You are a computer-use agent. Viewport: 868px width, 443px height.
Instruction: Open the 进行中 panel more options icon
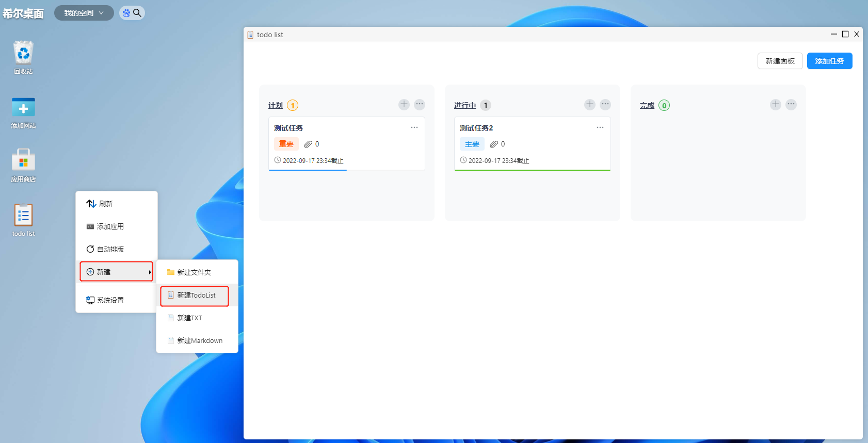(x=605, y=105)
